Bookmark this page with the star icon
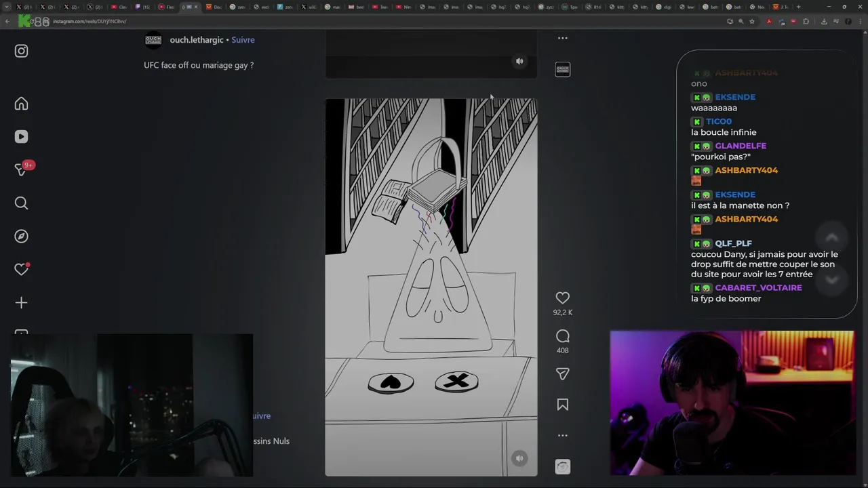 click(x=752, y=21)
